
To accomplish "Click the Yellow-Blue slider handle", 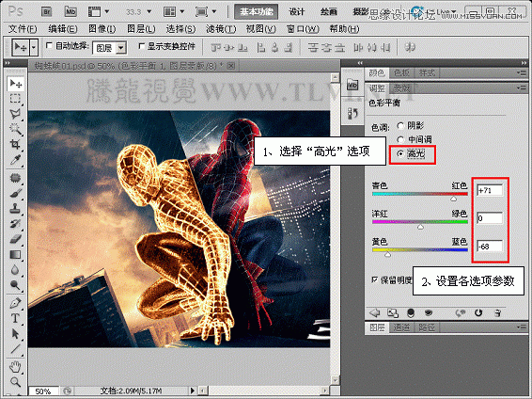I will click(x=387, y=255).
